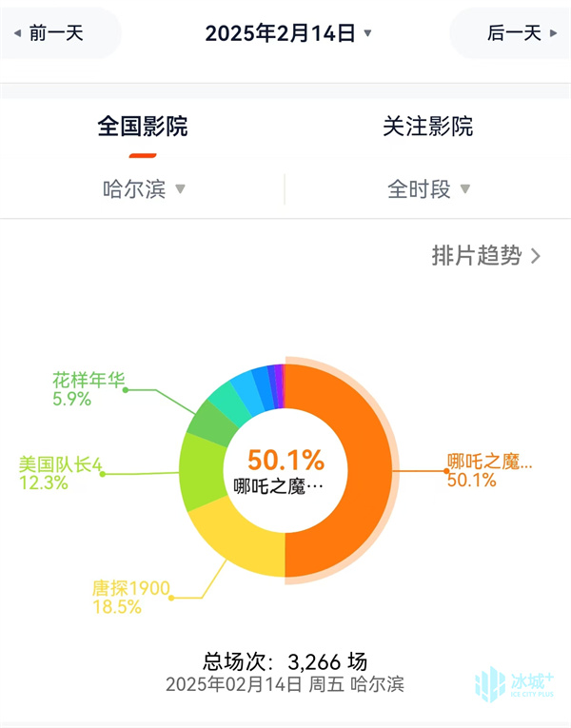
Task: Open date picker triangle beside 2025年2月14日
Action: coord(367,33)
